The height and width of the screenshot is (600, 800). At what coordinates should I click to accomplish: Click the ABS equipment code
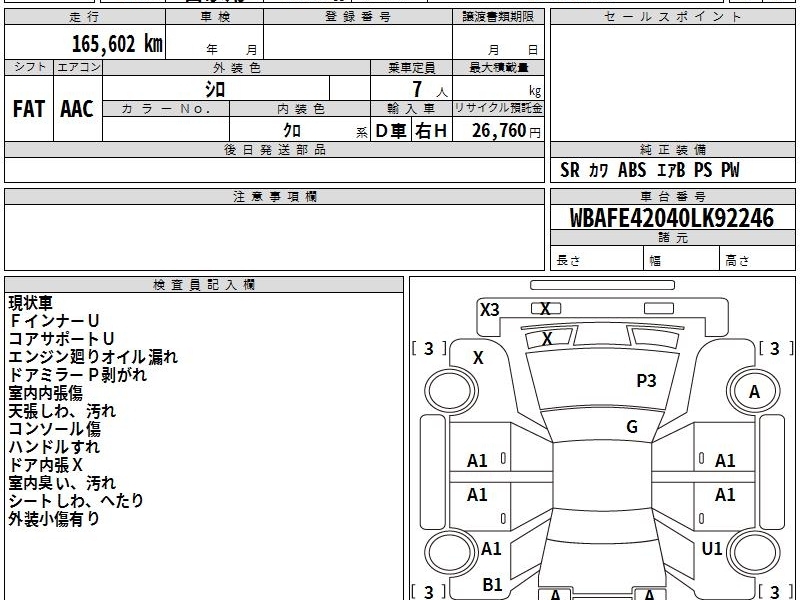(632, 170)
